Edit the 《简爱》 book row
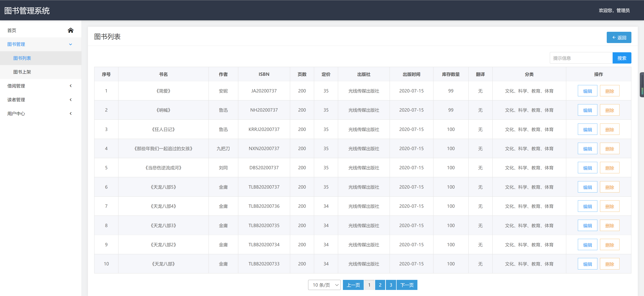644x296 pixels. point(587,91)
